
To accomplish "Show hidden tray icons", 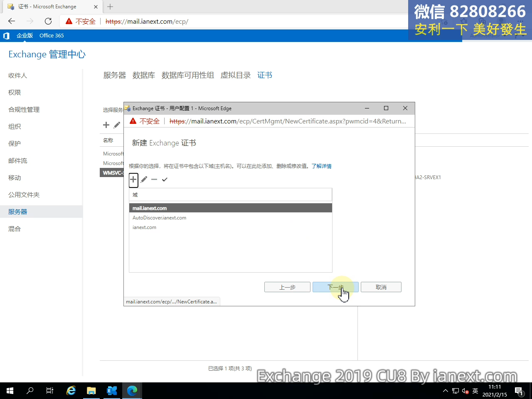I will point(446,391).
